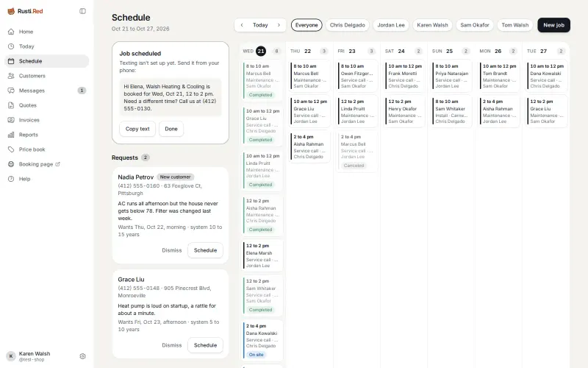Open the Reports menu item
This screenshot has height=368, width=588.
47,135
